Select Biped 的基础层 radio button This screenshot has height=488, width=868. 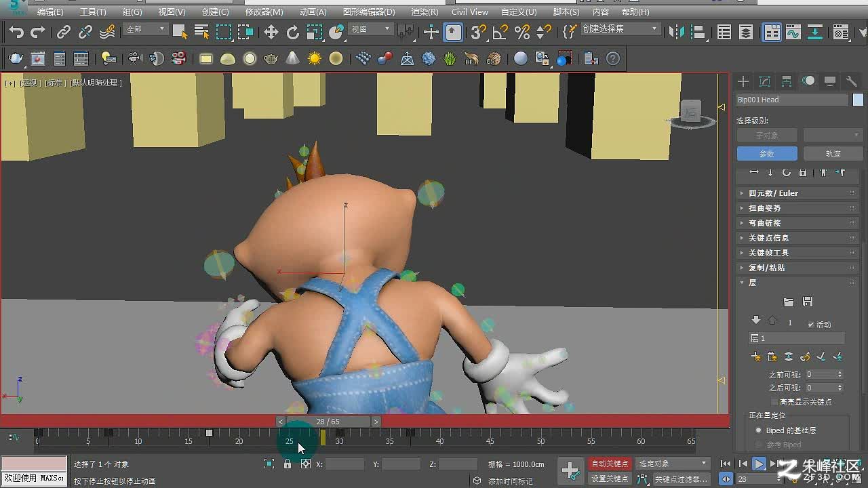coord(759,430)
